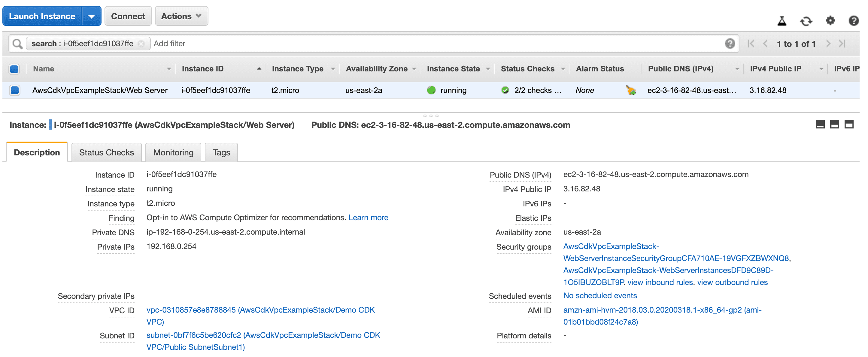This screenshot has height=357, width=868.
Task: Minimize the details pane
Action: 820,124
